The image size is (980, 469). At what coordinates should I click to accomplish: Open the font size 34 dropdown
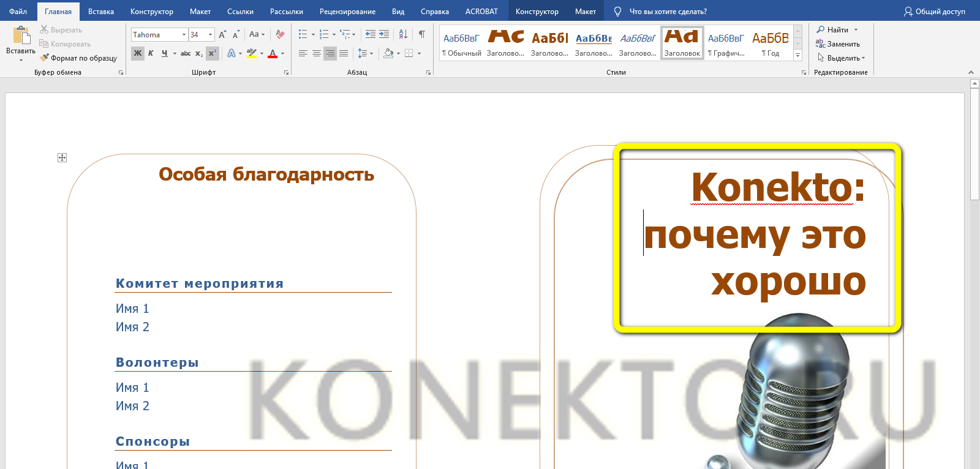click(x=210, y=35)
